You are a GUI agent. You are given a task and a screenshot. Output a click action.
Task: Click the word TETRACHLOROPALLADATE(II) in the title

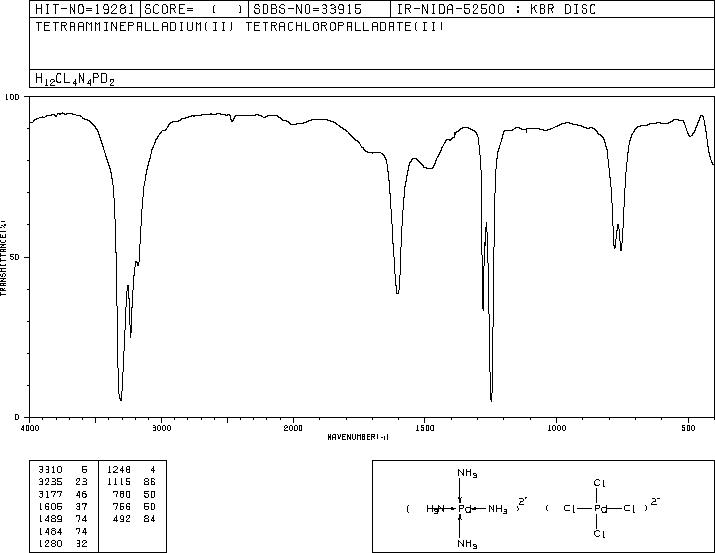[345, 26]
